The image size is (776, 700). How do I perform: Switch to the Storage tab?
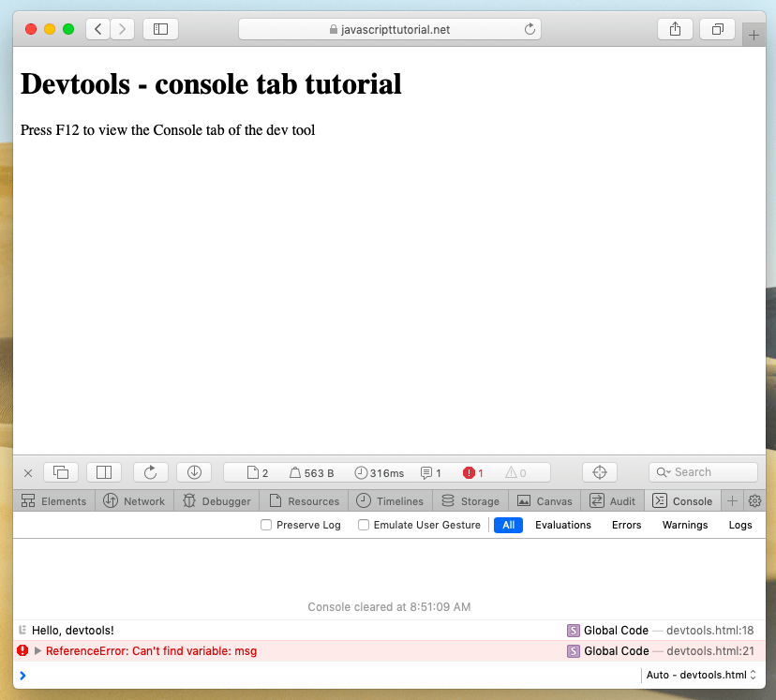click(470, 501)
